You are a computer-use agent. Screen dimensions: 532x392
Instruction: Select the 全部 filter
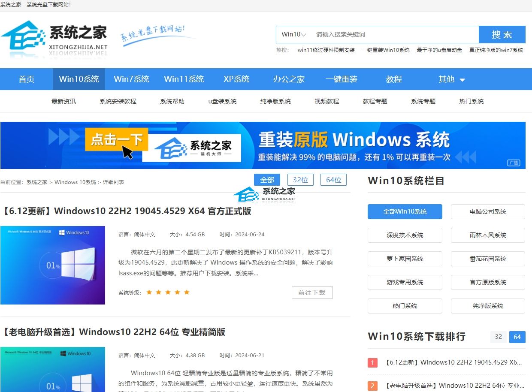coord(267,180)
